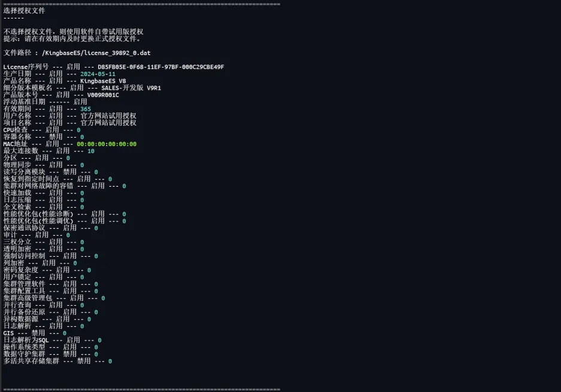The height and width of the screenshot is (392, 561).
Task: Click the hint line starting 提示
Action: [72, 39]
